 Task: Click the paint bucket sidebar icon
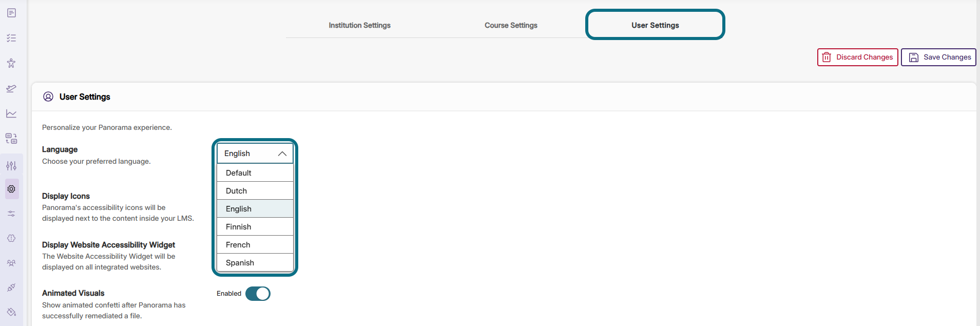tap(11, 312)
